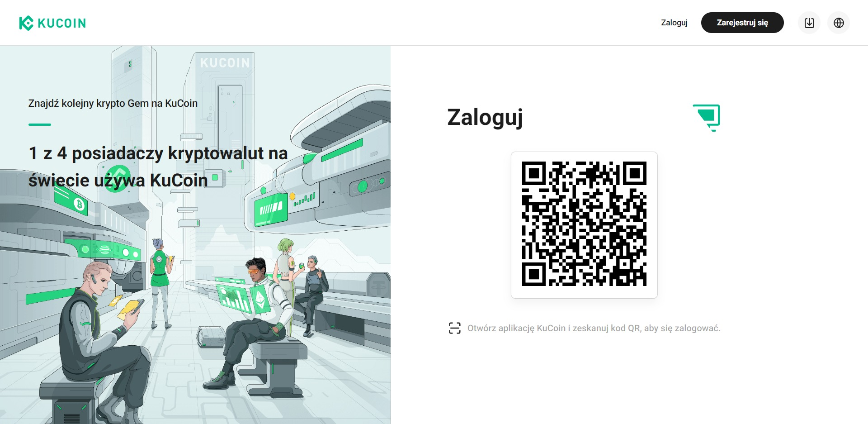Click the '1 z 4 posiadaczy' headline

[x=158, y=167]
